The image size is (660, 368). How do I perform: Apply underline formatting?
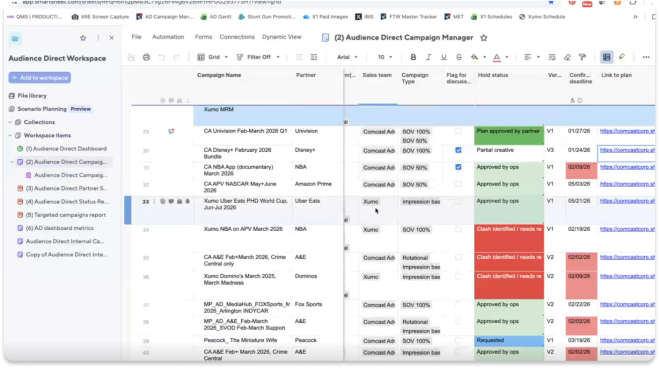tap(444, 57)
